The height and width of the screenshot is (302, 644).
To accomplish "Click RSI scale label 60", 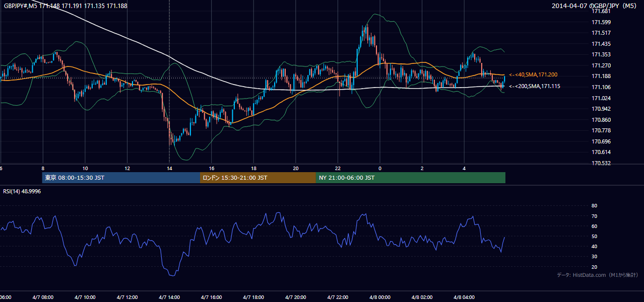I will point(594,226).
